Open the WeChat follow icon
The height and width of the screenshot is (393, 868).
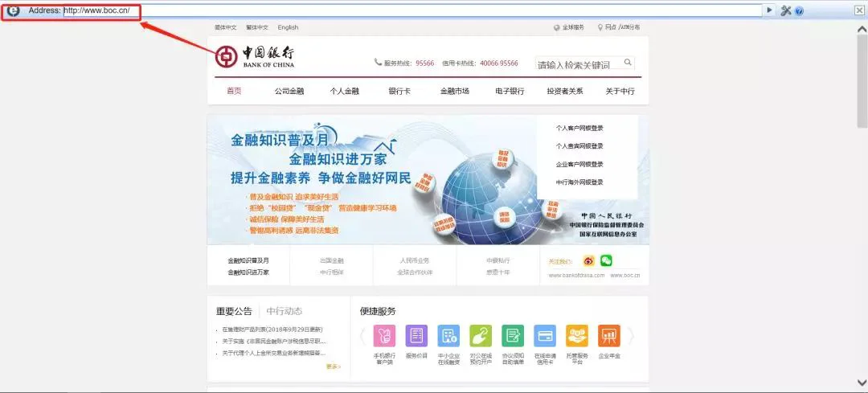[607, 260]
